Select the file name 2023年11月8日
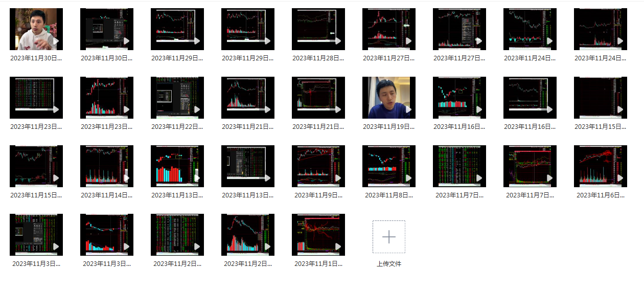The image size is (644, 290). point(389,195)
